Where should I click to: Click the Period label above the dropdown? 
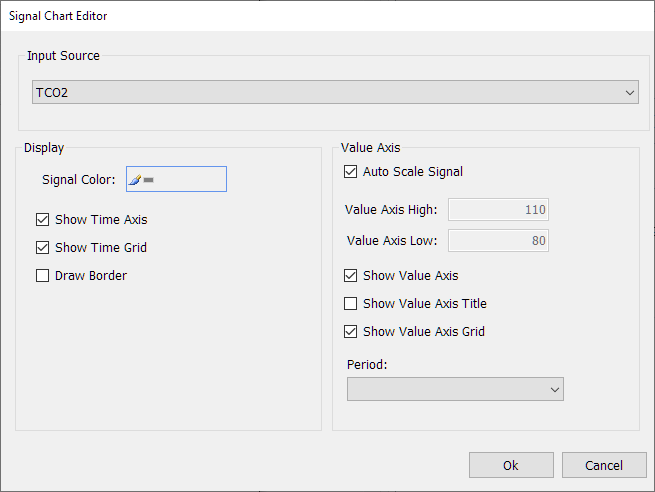pos(367,365)
